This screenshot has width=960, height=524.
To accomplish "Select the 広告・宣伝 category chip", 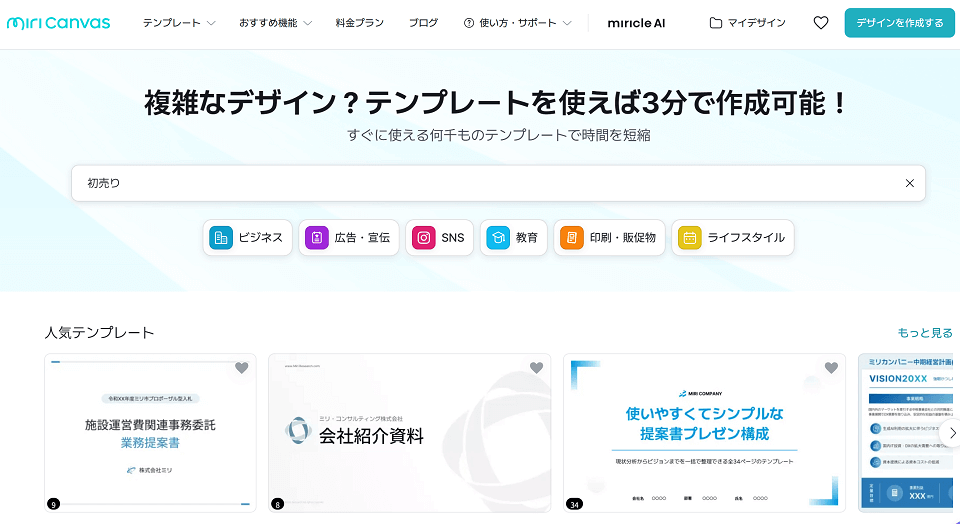I will pyautogui.click(x=349, y=238).
